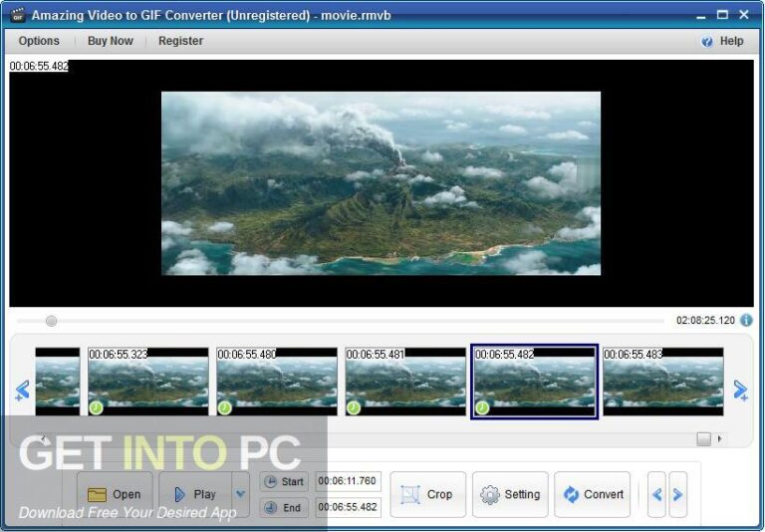This screenshot has width=765, height=532.
Task: Maximize the application window
Action: (x=722, y=15)
